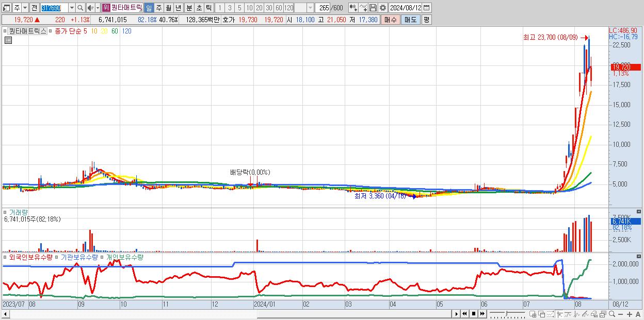
Task: Close the investor holdings panel corner icon
Action: [639, 257]
